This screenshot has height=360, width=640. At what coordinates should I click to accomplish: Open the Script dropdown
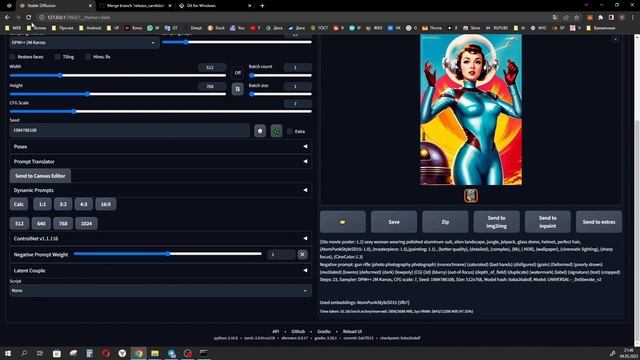[x=160, y=291]
